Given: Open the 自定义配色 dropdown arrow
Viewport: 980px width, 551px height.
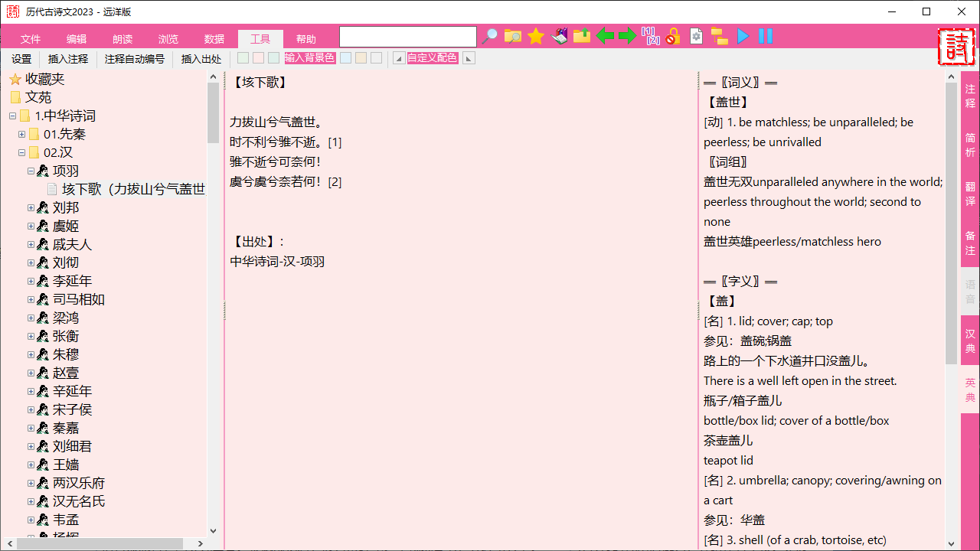Looking at the screenshot, I should pyautogui.click(x=468, y=58).
